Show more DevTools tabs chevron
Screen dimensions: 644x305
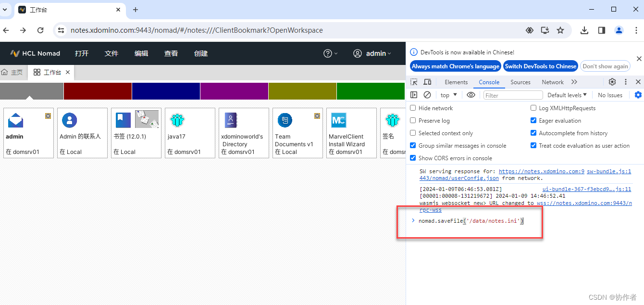(574, 82)
